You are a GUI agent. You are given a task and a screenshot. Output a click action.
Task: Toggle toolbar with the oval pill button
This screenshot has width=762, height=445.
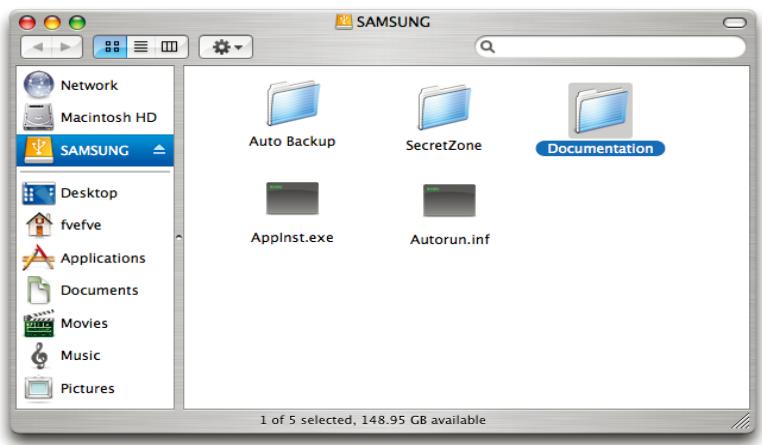pyautogui.click(x=734, y=22)
